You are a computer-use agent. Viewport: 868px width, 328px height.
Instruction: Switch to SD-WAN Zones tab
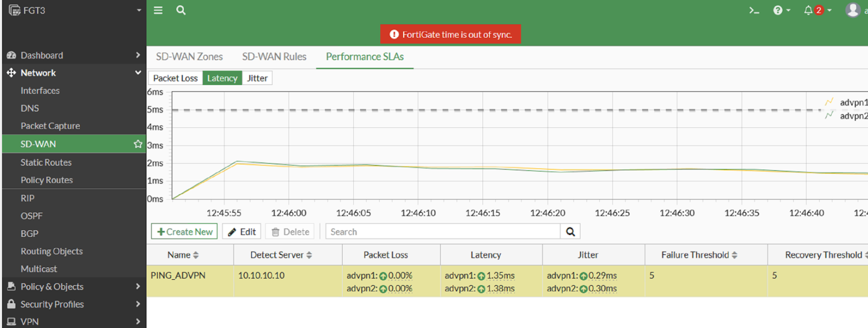point(189,56)
